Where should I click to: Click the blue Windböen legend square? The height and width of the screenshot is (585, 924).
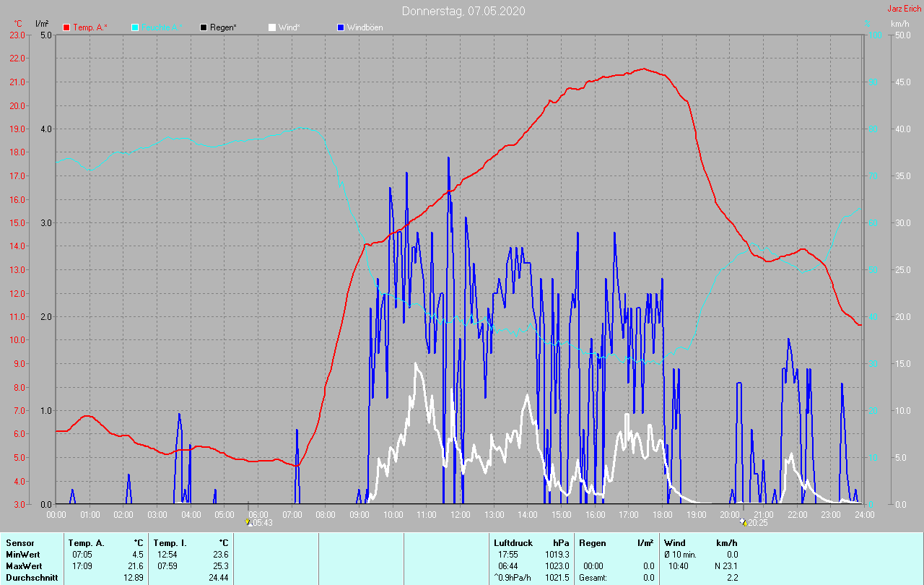(x=341, y=27)
